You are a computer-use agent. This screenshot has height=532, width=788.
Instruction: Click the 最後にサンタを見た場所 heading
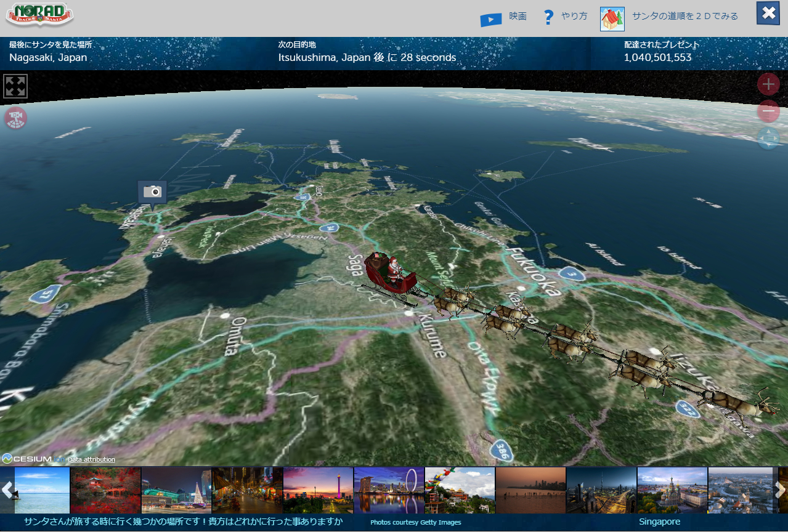pos(51,45)
